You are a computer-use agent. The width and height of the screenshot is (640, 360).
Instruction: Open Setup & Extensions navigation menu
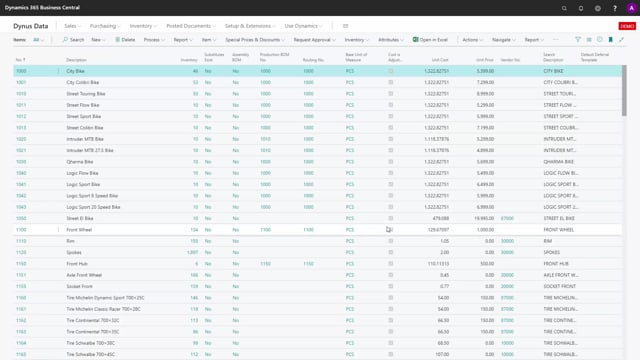point(250,26)
